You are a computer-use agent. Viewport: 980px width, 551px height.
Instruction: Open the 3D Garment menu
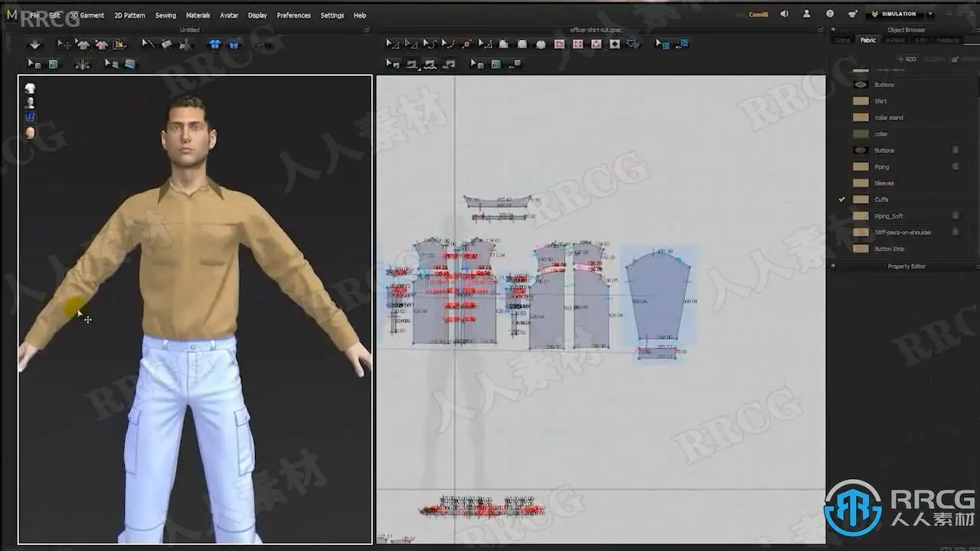click(87, 15)
